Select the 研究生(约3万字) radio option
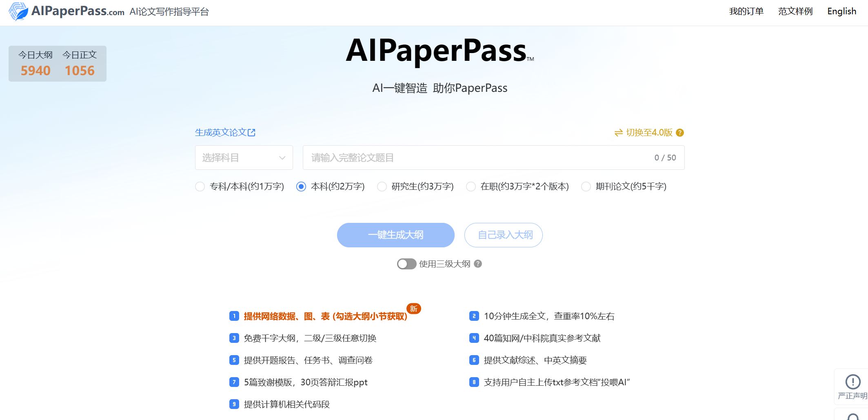868x420 pixels. [x=382, y=187]
